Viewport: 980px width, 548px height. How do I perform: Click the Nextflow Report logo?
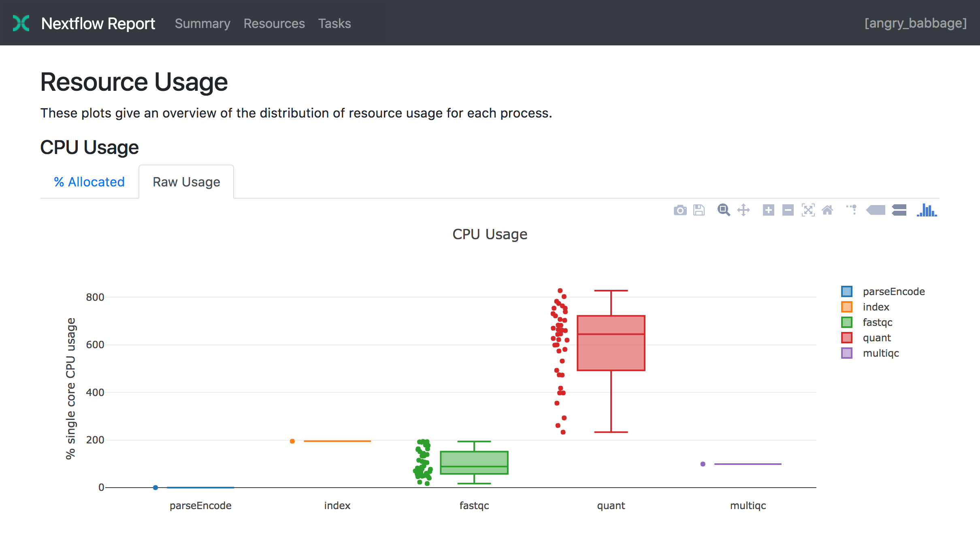click(21, 23)
